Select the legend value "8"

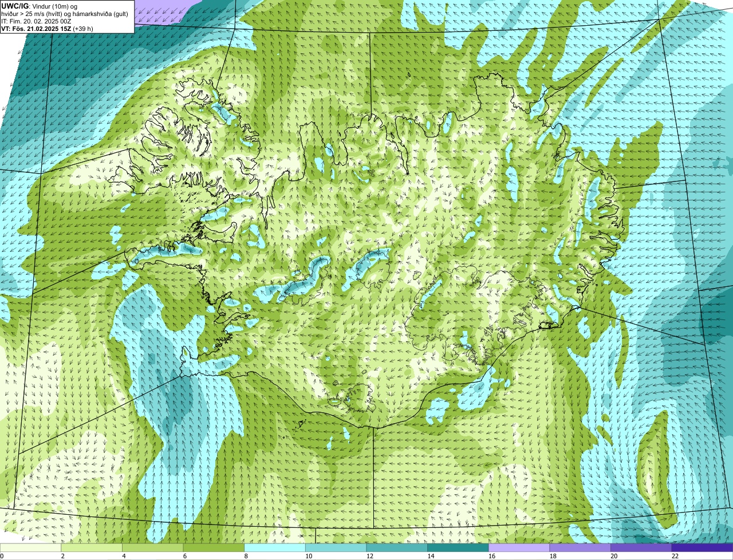point(245,556)
